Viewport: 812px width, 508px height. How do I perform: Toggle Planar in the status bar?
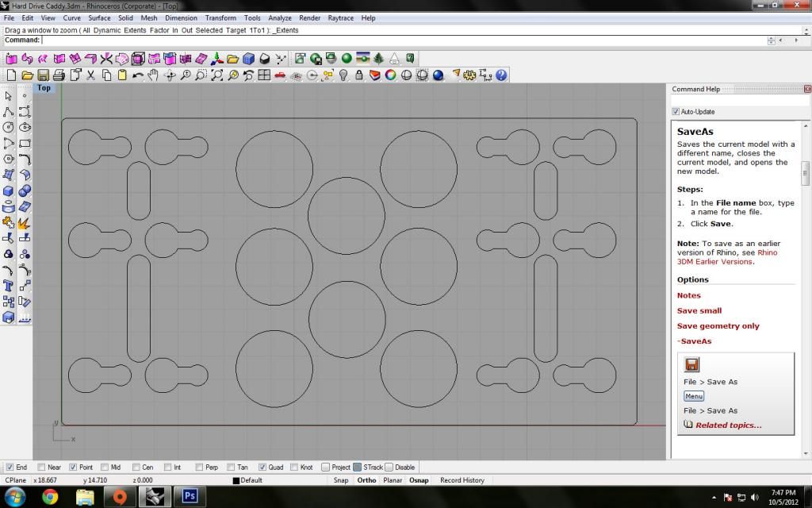[393, 480]
